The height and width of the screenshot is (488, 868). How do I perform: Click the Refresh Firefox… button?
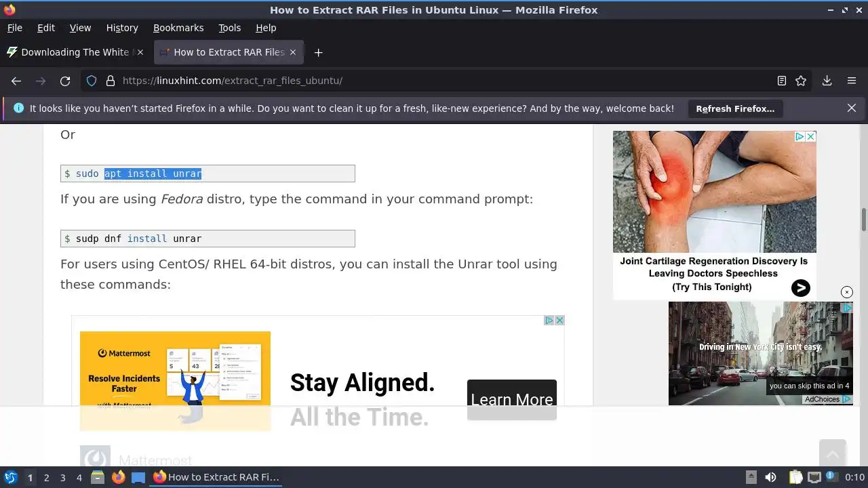click(x=735, y=108)
